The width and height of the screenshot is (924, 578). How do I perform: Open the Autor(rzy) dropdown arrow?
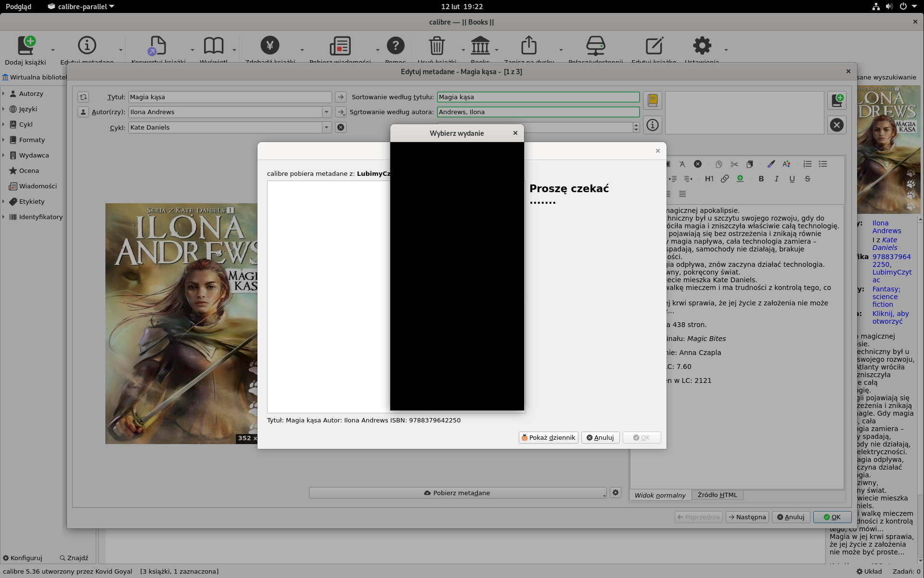point(326,112)
